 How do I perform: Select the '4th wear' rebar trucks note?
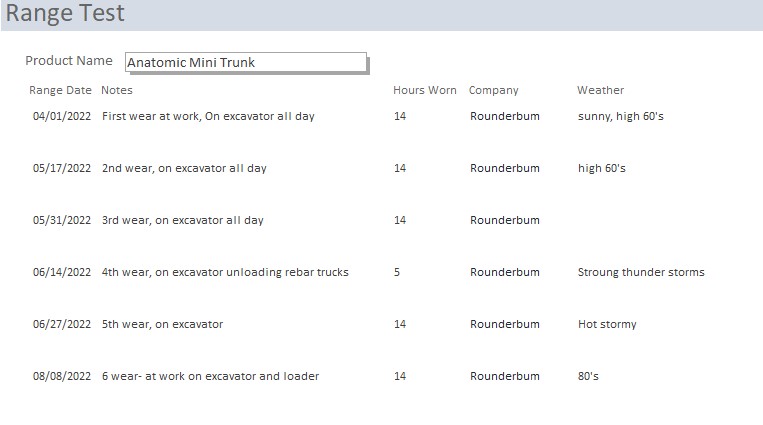click(x=225, y=272)
